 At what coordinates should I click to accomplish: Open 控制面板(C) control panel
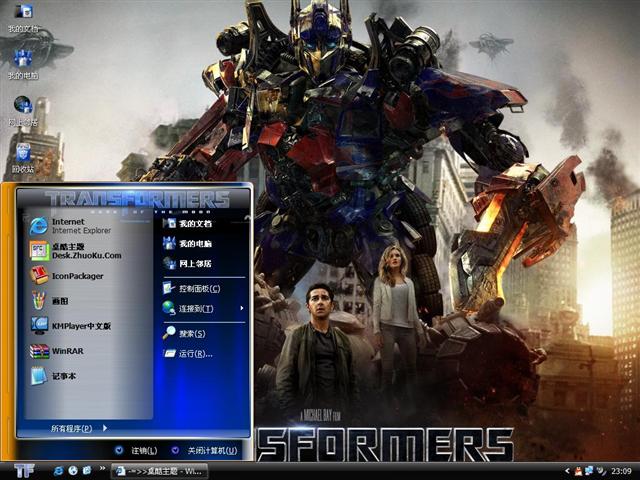point(191,289)
